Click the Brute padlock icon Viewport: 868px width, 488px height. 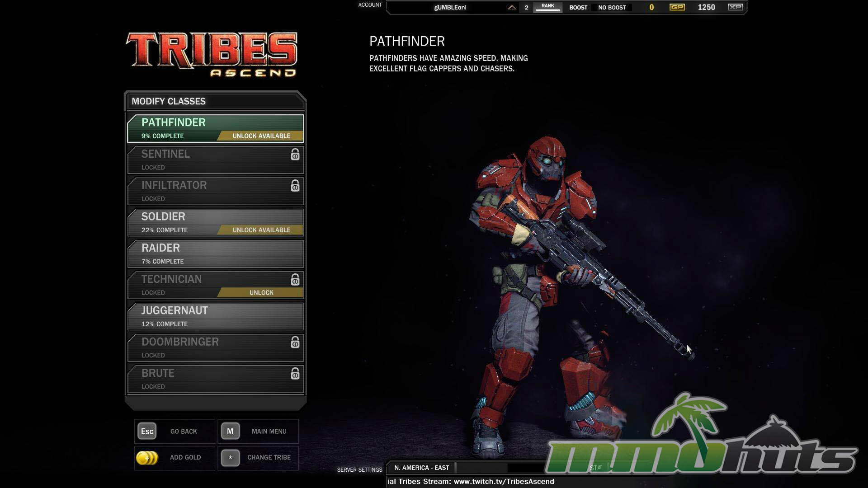(x=295, y=374)
